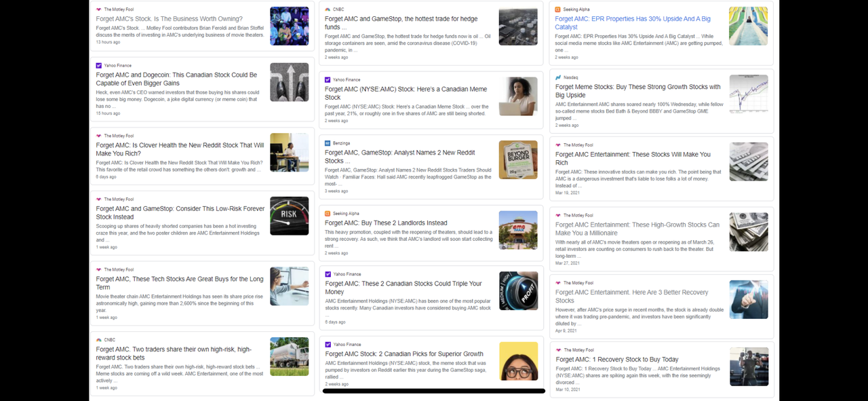Click cash stacks thumbnail on Millionaire article
Image resolution: width=868 pixels, height=401 pixels.
(749, 231)
